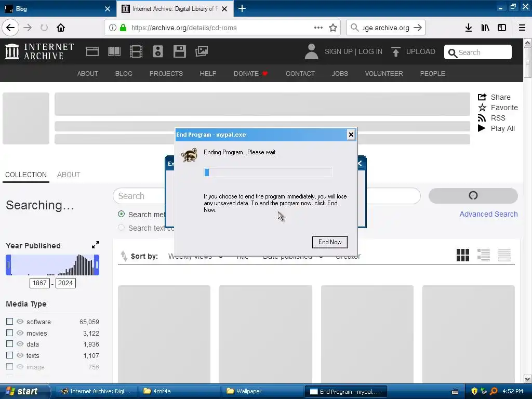Tick the movies media type checkbox
Viewport: 532px width, 399px height.
tap(9, 333)
